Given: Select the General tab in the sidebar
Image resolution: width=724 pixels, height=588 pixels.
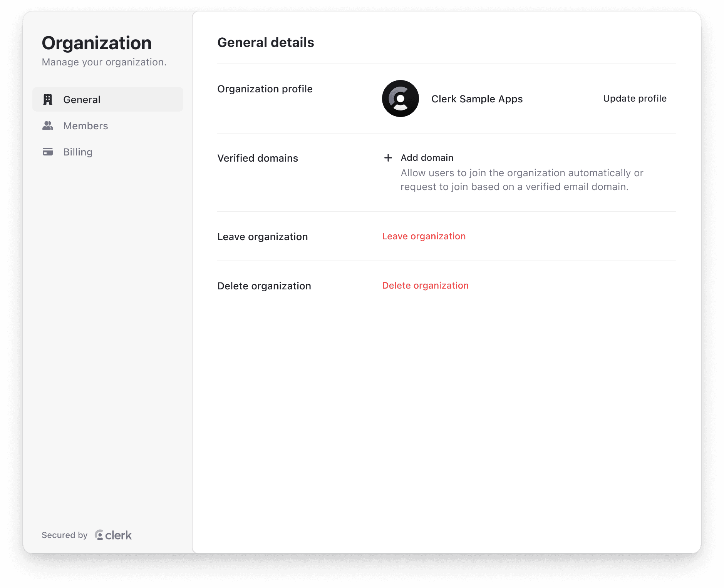Looking at the screenshot, I should [82, 99].
